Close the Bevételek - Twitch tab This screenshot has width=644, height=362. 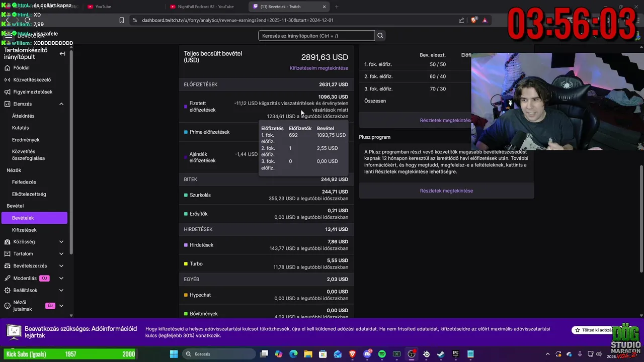(324, 7)
